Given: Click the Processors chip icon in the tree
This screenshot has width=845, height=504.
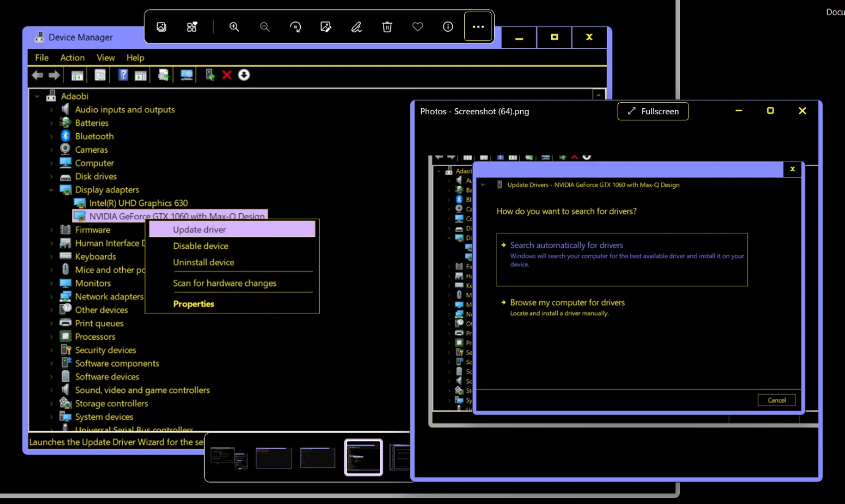Looking at the screenshot, I should pos(65,337).
